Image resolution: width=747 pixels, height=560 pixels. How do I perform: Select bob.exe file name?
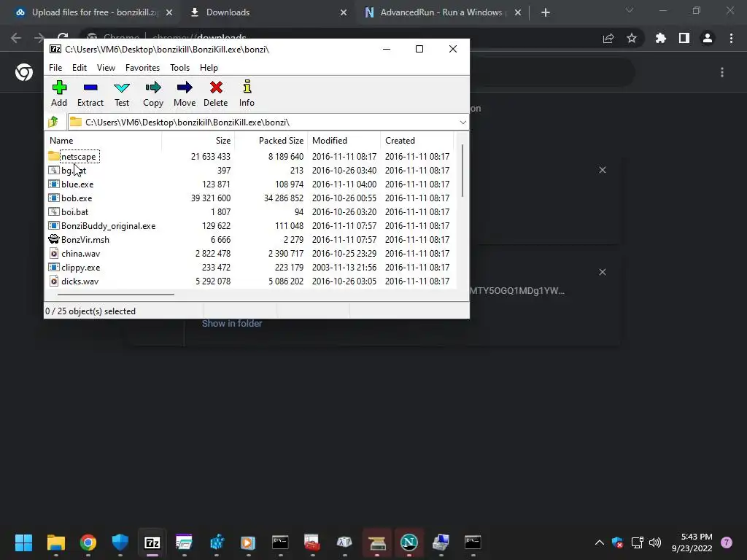point(77,198)
